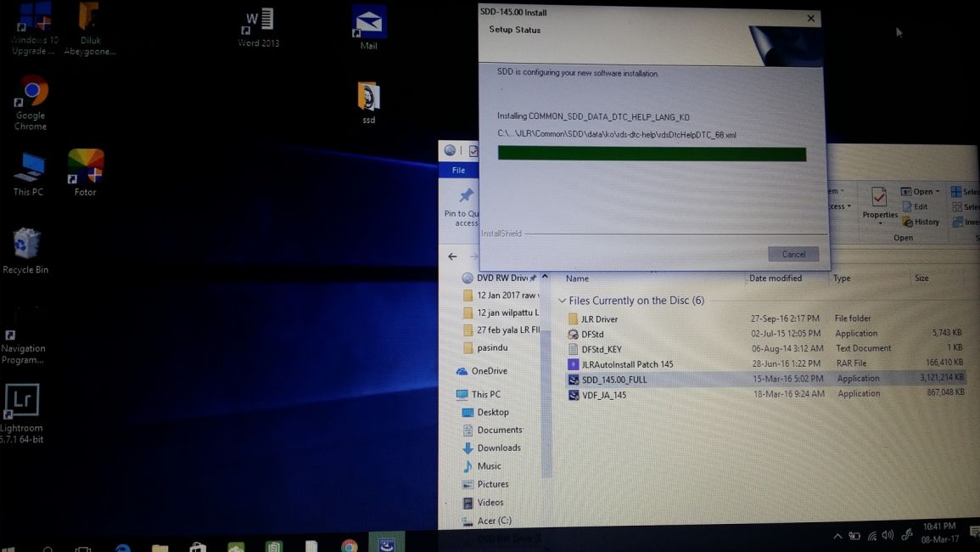Click History in the ribbon Open group
The height and width of the screenshot is (552, 980).
[x=921, y=222]
